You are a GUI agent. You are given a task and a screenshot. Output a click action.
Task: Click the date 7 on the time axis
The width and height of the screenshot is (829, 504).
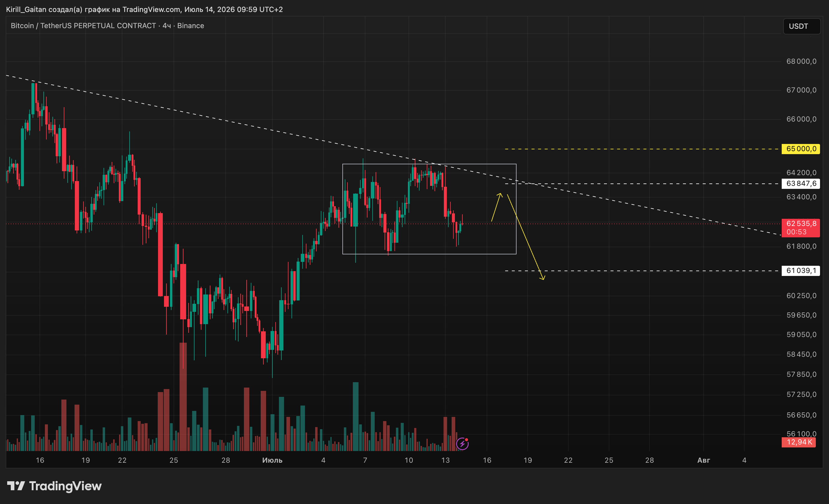(365, 460)
